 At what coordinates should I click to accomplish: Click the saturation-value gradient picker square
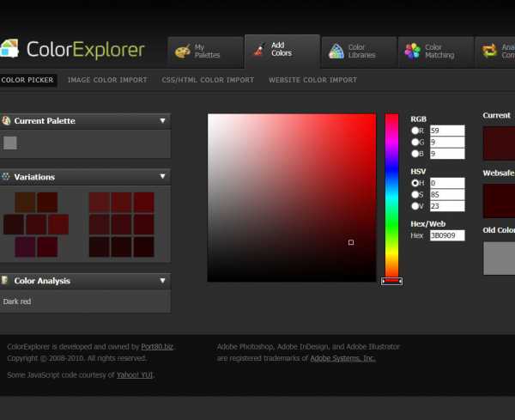pyautogui.click(x=292, y=198)
